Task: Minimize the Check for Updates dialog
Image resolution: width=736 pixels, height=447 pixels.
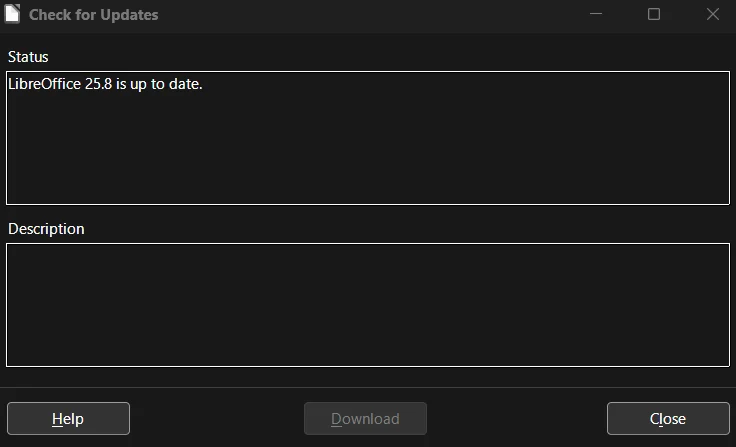Action: coord(596,14)
